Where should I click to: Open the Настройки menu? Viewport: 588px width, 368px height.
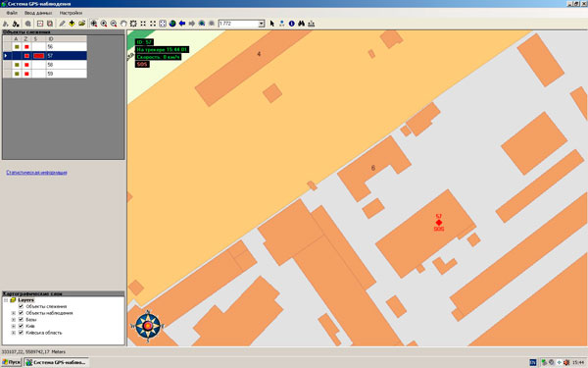pos(71,13)
